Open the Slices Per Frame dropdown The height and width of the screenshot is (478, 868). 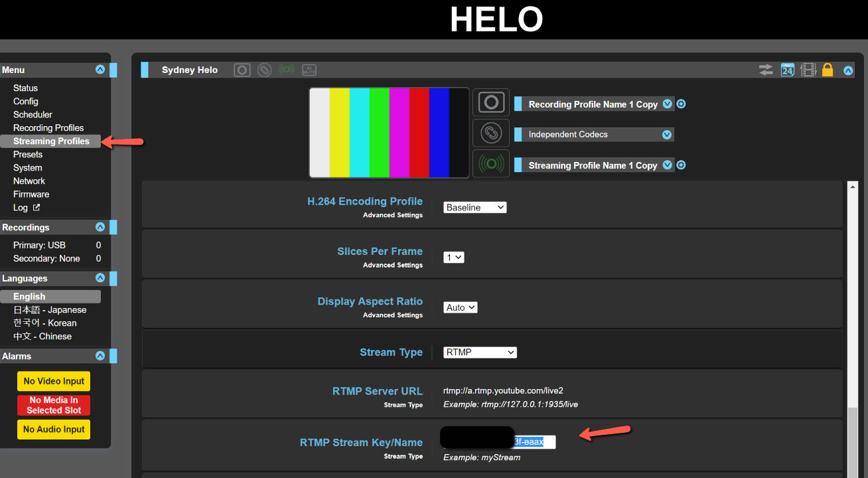click(x=454, y=257)
